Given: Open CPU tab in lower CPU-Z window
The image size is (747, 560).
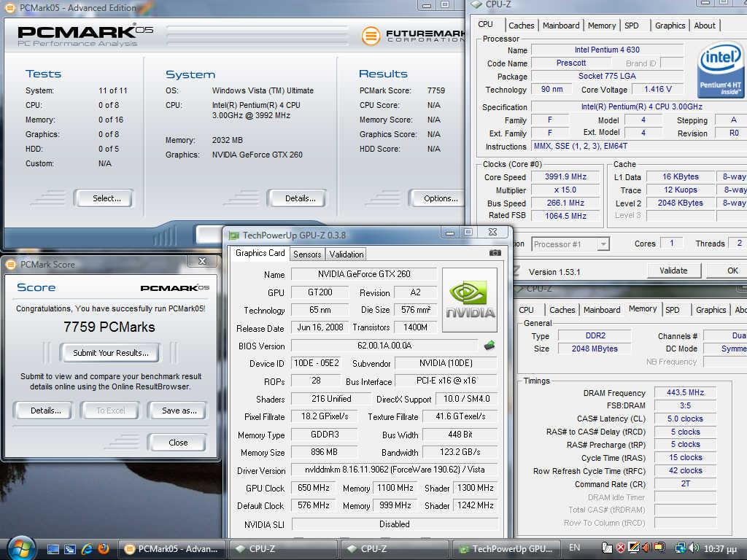Looking at the screenshot, I should click(526, 310).
